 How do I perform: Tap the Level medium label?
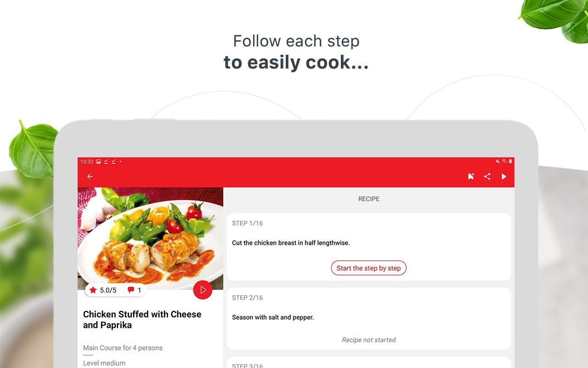click(104, 363)
